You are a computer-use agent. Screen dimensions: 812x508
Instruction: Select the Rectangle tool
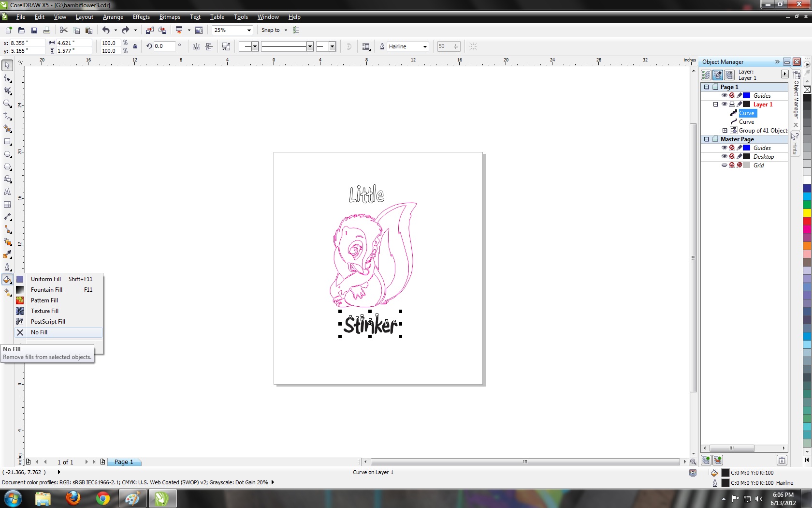coord(7,142)
